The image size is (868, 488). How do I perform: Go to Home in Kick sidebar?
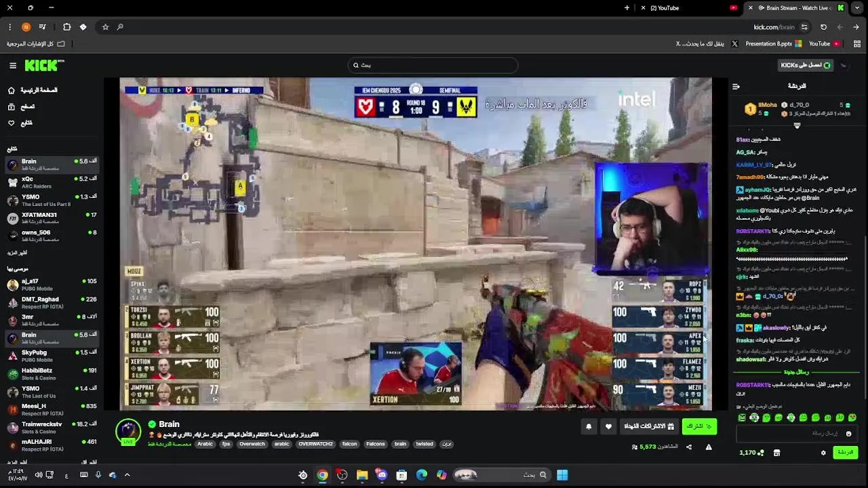point(33,90)
